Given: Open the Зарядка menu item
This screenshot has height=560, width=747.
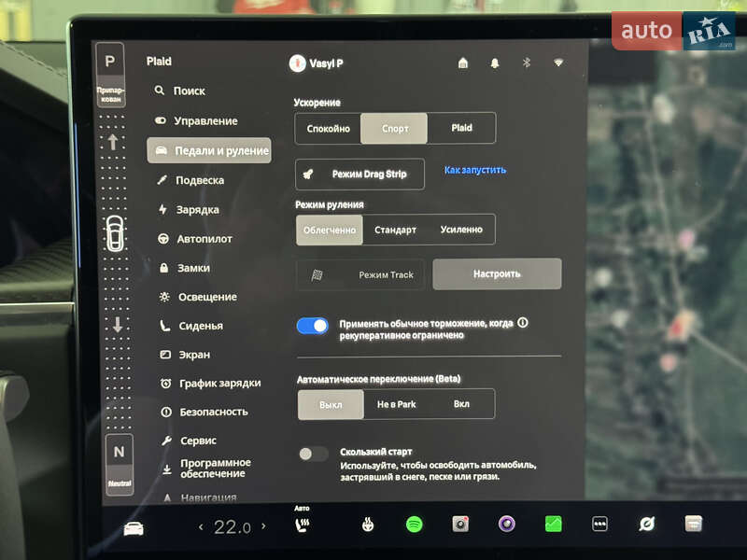Looking at the screenshot, I should (189, 209).
